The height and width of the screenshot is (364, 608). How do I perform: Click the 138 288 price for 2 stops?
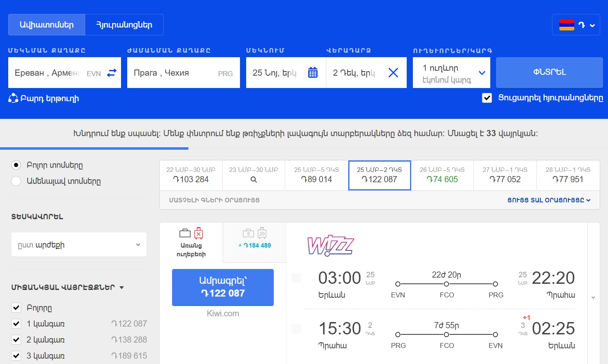[129, 340]
